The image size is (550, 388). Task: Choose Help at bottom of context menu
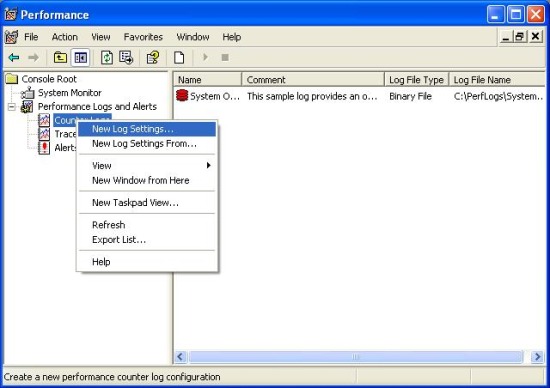(147, 262)
